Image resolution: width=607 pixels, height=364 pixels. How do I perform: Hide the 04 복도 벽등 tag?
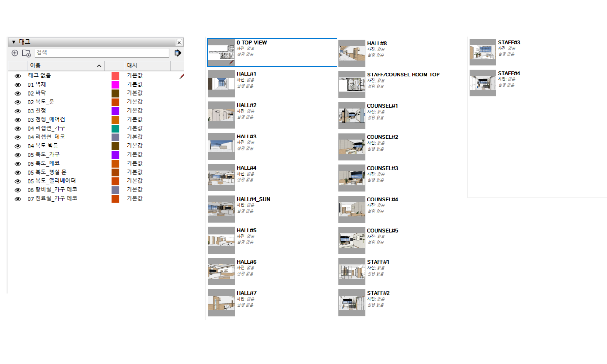coord(18,146)
